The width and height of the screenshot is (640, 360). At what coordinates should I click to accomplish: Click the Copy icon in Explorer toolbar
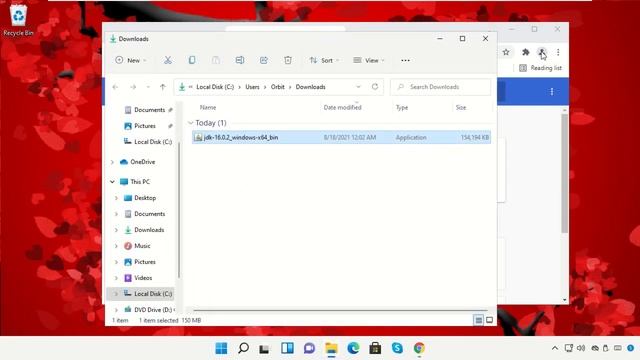(191, 60)
